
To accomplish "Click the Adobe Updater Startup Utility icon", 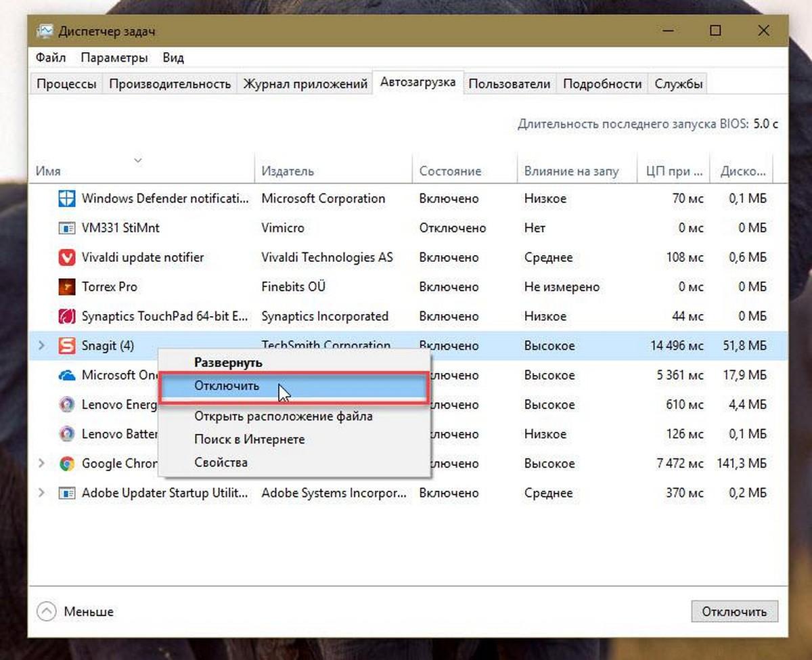I will 66,493.
